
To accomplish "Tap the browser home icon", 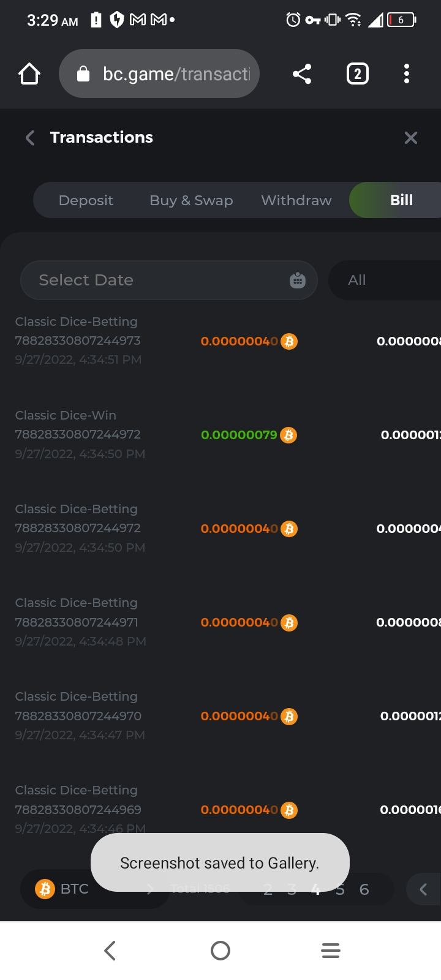I will click(x=29, y=74).
